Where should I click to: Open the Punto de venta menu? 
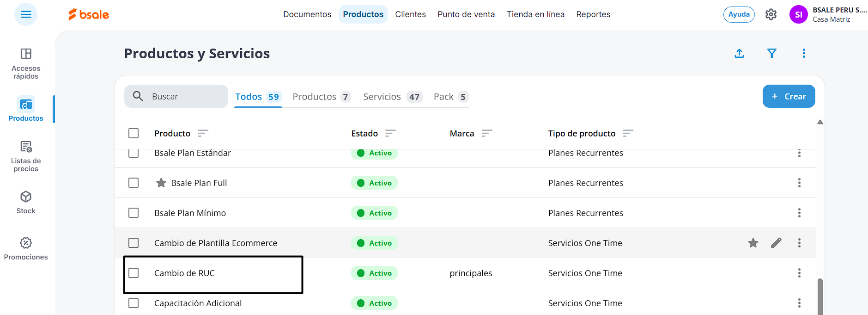[466, 14]
